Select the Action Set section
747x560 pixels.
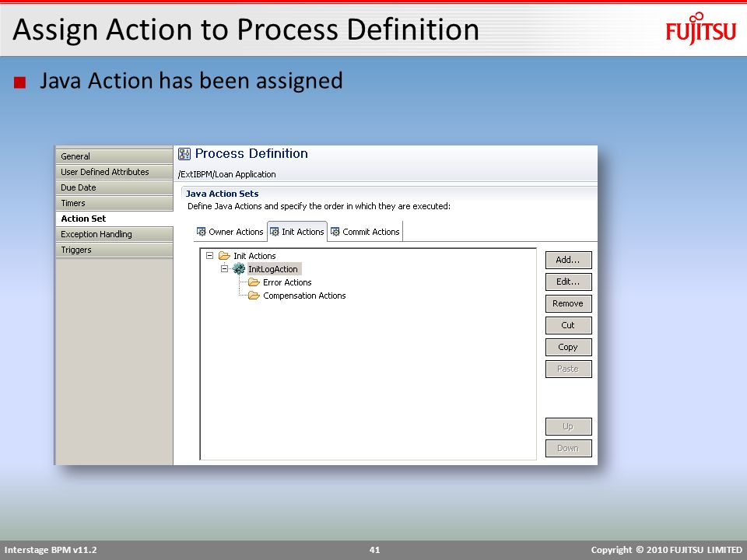(x=114, y=219)
